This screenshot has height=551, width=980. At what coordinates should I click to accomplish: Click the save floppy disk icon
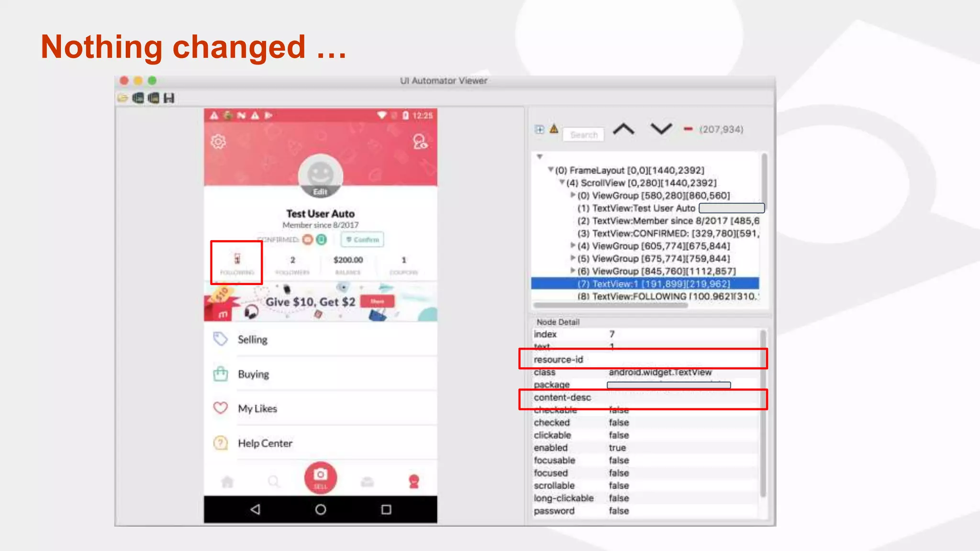point(169,98)
